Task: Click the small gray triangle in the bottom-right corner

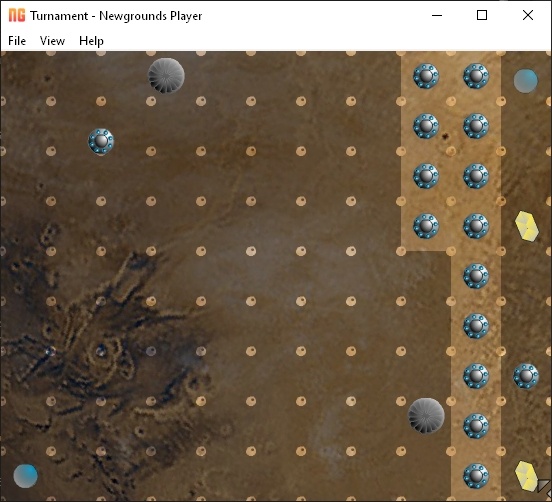Action: click(544, 485)
